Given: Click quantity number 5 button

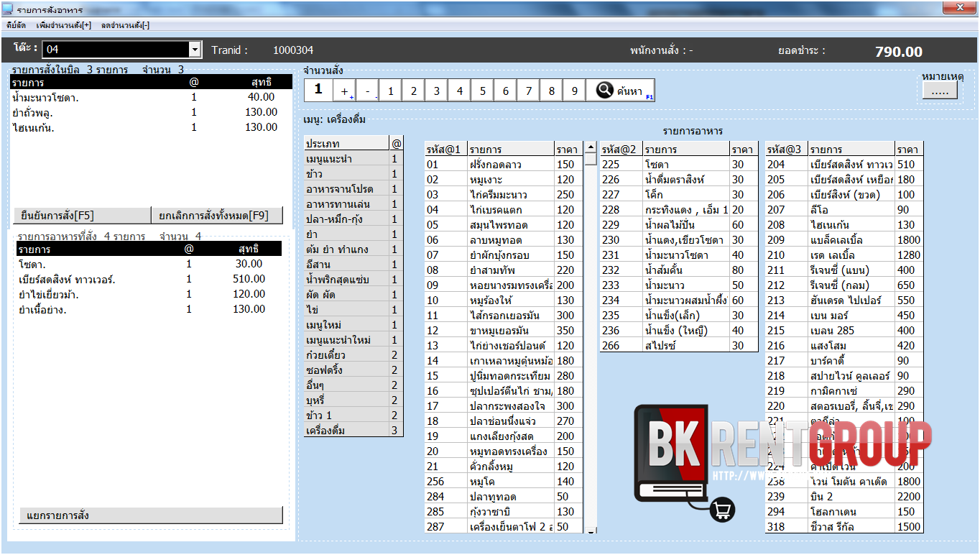Looking at the screenshot, I should click(483, 91).
